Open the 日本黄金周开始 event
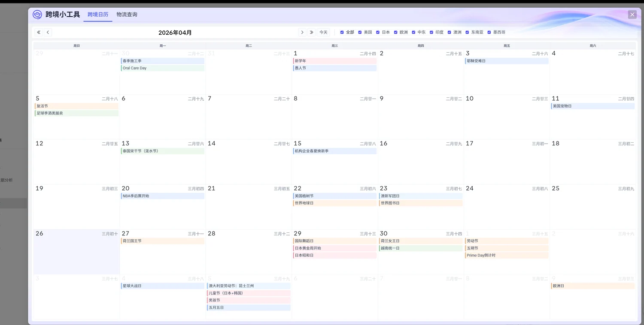644x325 pixels. 335,248
